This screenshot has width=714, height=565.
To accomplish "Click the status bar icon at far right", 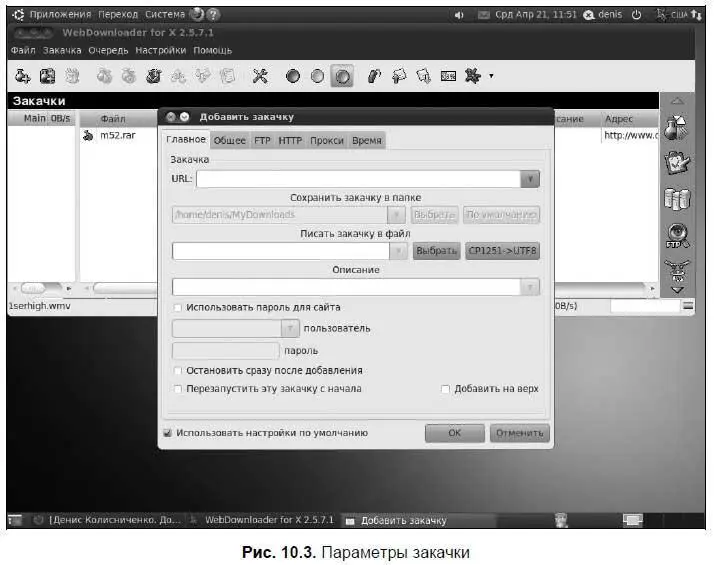I will click(x=688, y=306).
